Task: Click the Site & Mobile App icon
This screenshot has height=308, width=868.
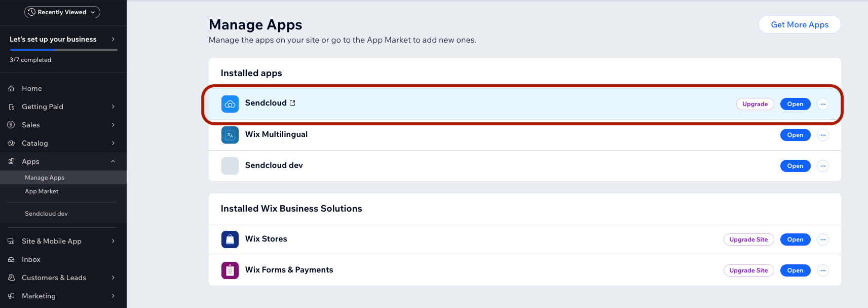Action: (x=11, y=241)
